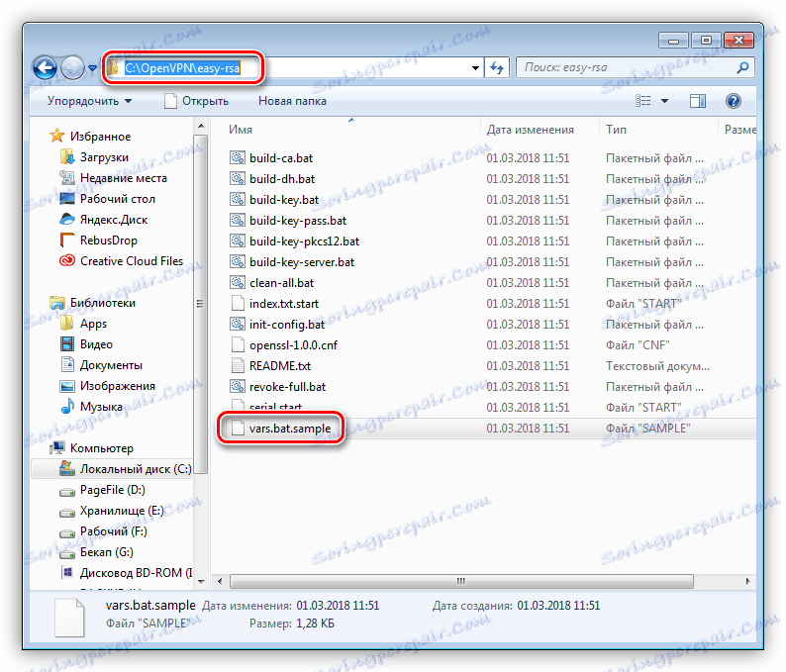
Task: Select Избранное in navigation pane
Action: tap(90, 137)
